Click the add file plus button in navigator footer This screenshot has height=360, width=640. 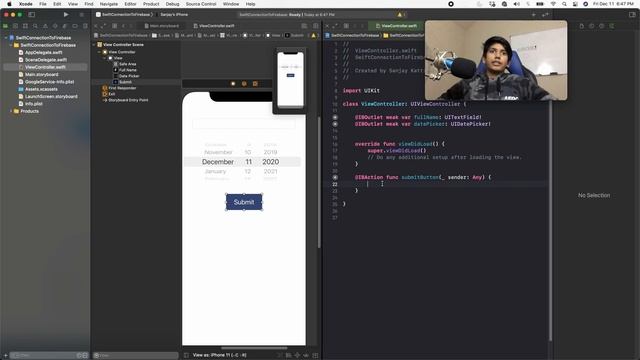[x=5, y=356]
